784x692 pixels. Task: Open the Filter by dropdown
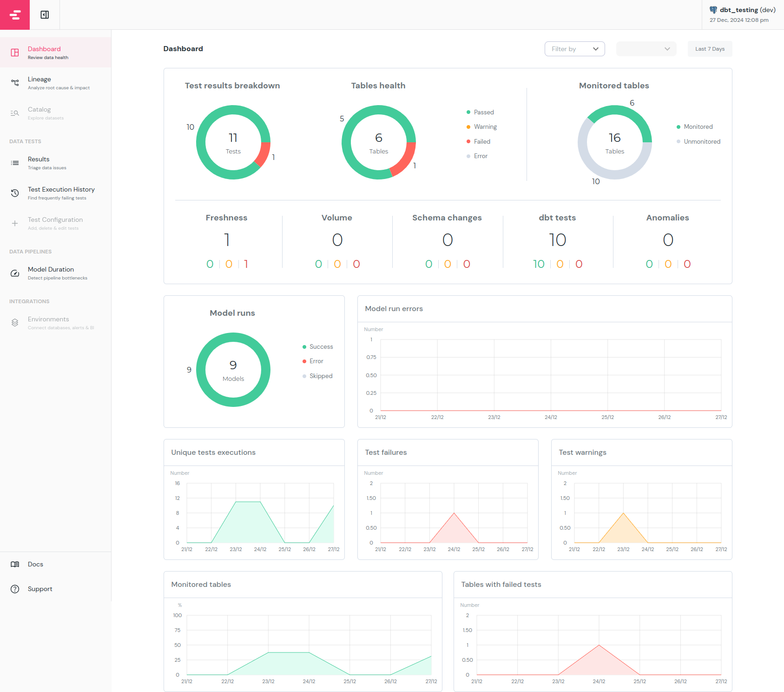point(574,49)
